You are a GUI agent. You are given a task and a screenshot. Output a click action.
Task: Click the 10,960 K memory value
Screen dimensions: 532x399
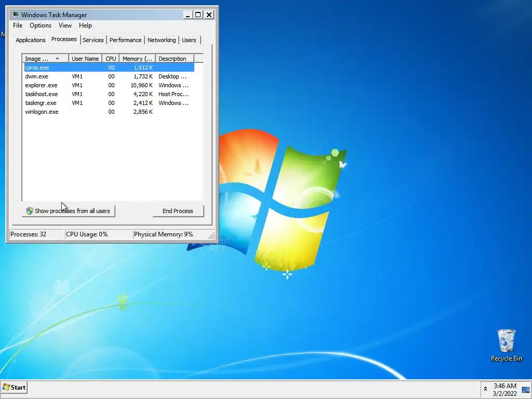141,85
